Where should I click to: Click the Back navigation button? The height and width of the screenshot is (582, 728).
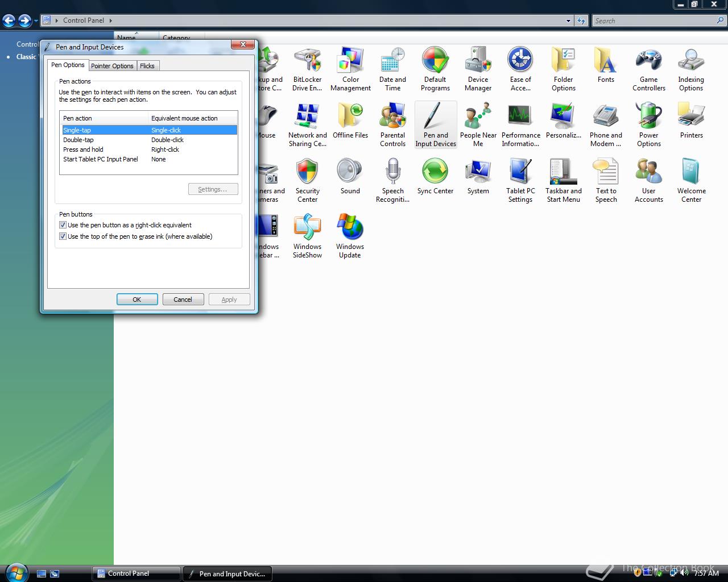click(x=9, y=21)
